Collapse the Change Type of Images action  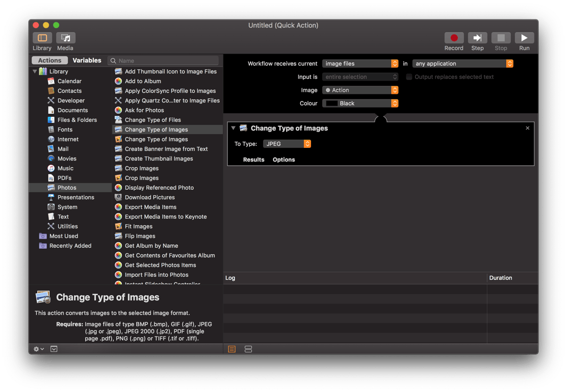pos(233,128)
